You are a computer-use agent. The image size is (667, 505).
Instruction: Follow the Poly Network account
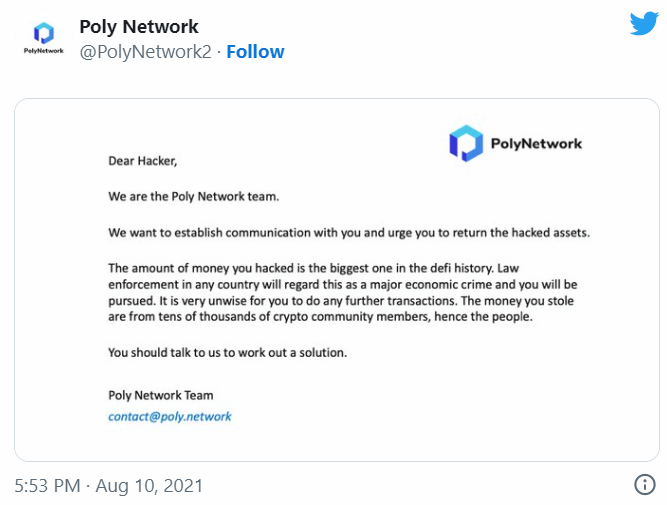click(x=255, y=52)
